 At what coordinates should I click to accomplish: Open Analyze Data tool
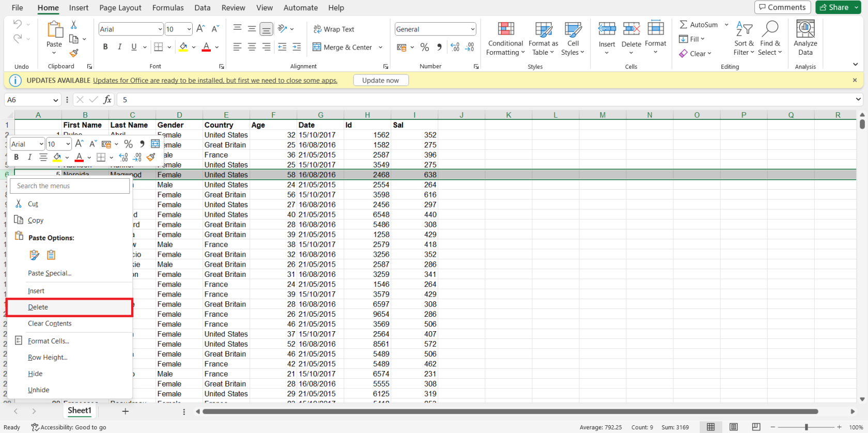805,38
